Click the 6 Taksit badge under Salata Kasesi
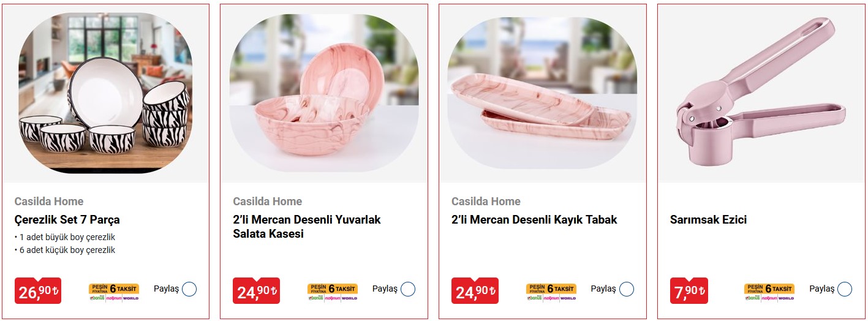Viewport: 868px width, 321px height. (x=333, y=292)
